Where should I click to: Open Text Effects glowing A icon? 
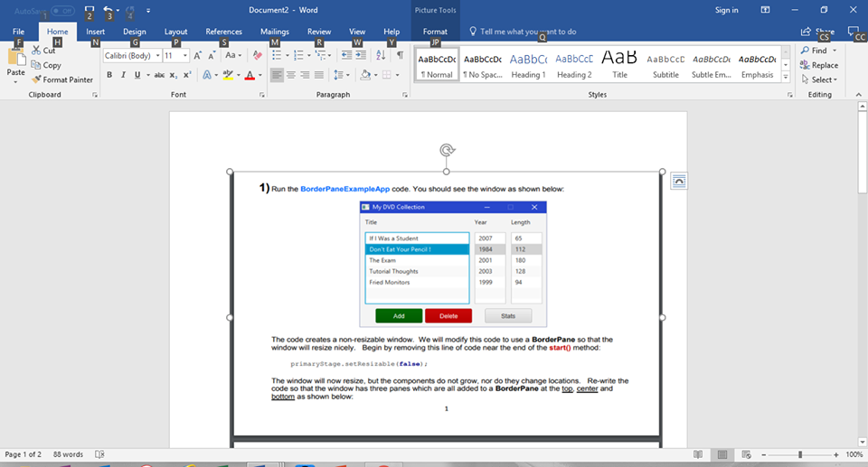click(206, 75)
